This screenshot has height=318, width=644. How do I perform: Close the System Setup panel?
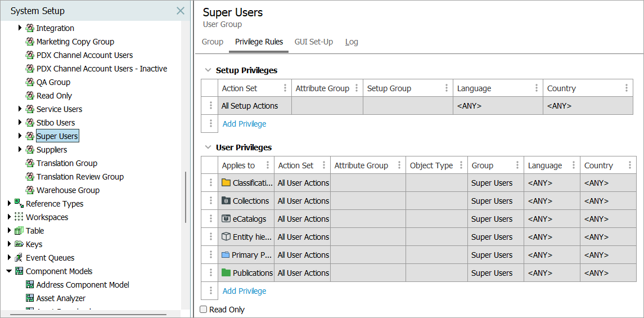coord(180,11)
